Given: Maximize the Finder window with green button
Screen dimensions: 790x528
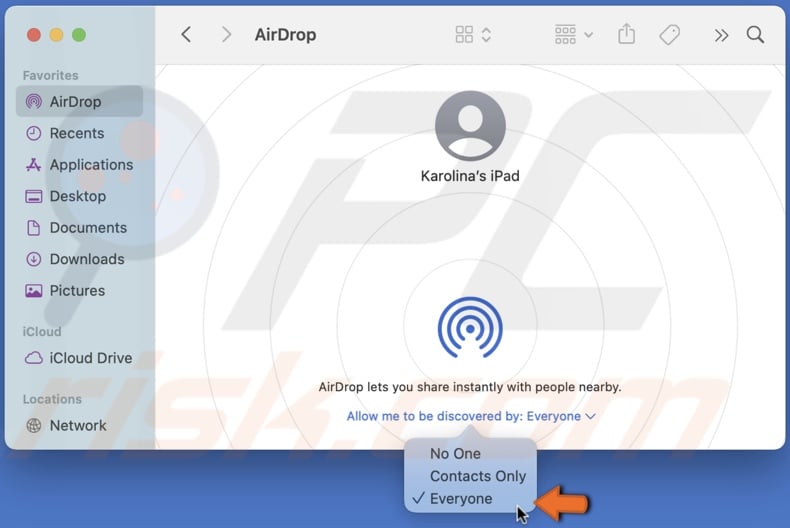Looking at the screenshot, I should click(79, 35).
